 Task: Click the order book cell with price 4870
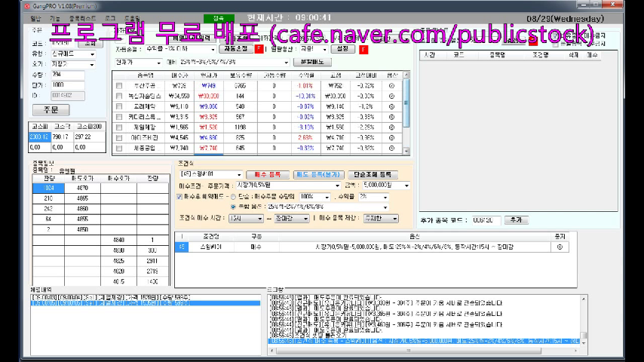82,188
